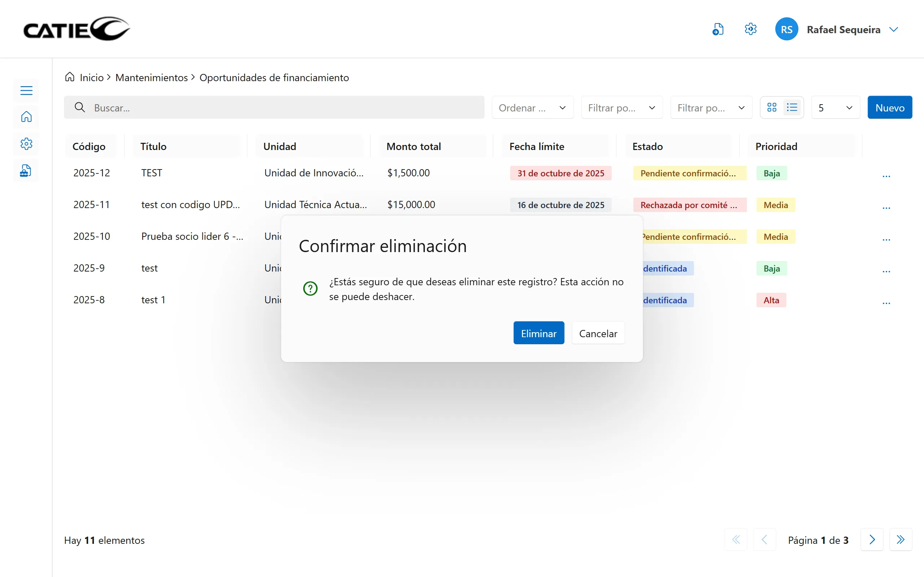Click Cancelar in the dialog
Image resolution: width=924 pixels, height=577 pixels.
click(598, 333)
